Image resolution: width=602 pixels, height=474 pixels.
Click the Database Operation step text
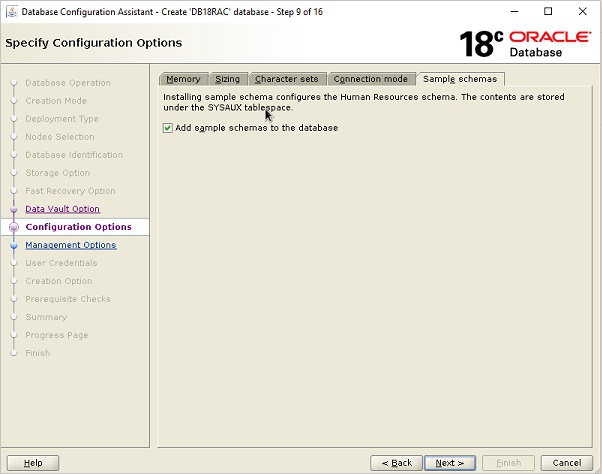tap(68, 83)
